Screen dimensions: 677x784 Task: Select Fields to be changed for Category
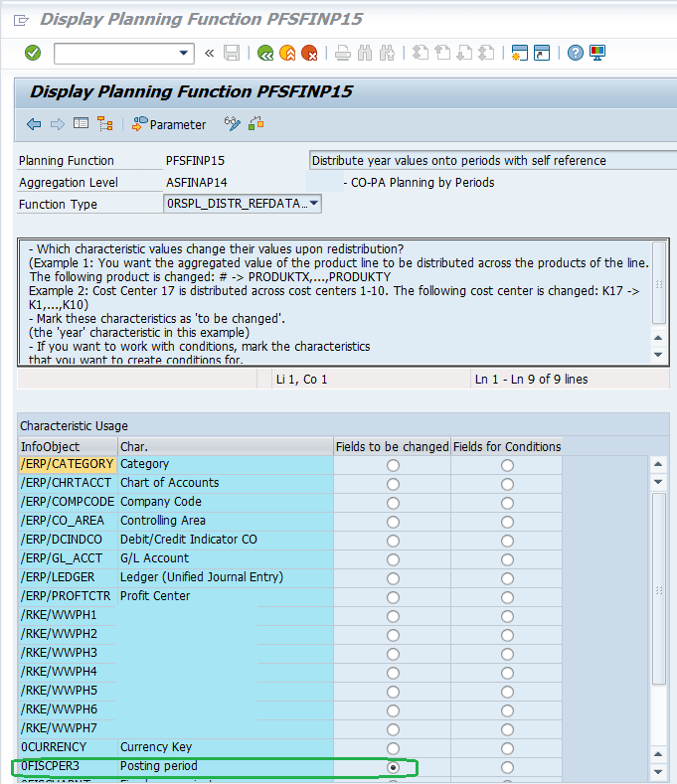click(x=393, y=465)
